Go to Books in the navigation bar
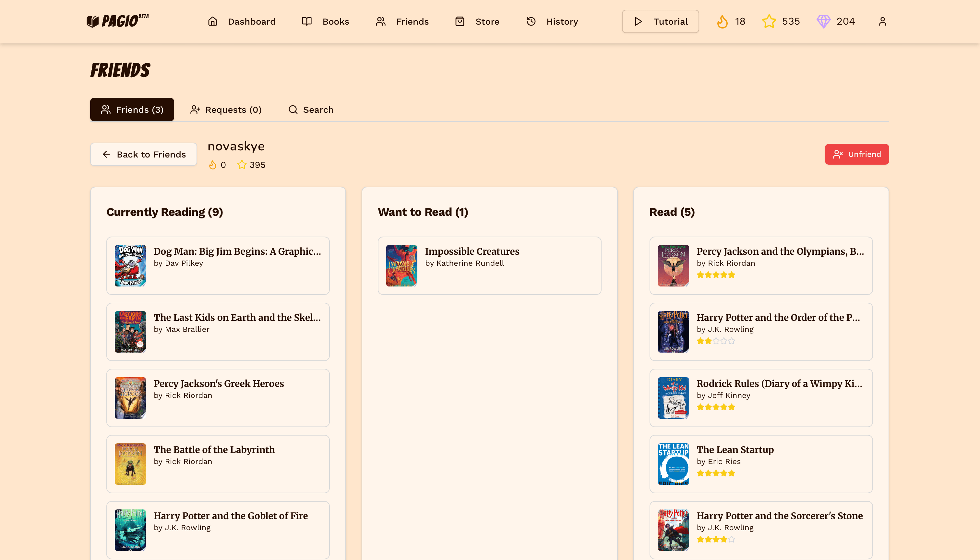 pyautogui.click(x=326, y=21)
